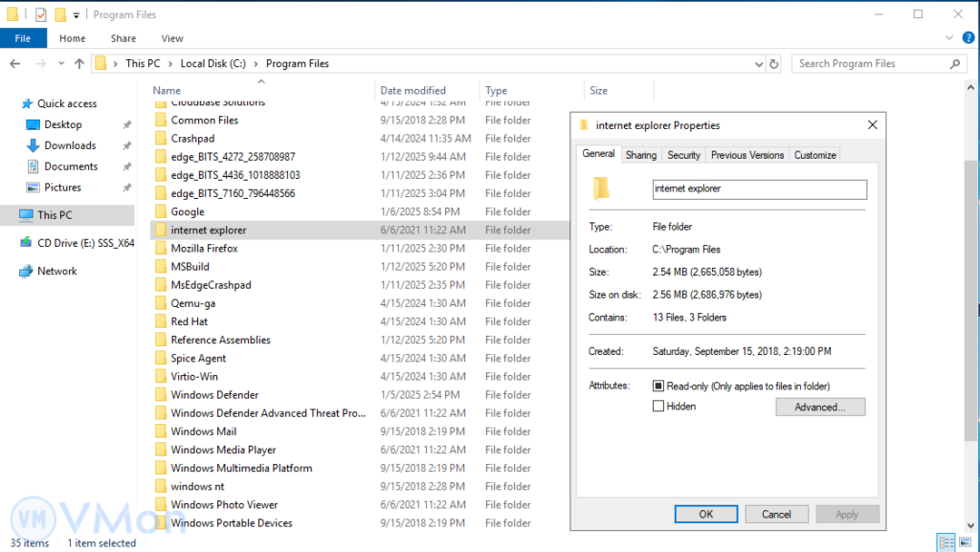
Task: Click the Refresh icon in address bar
Action: point(773,64)
